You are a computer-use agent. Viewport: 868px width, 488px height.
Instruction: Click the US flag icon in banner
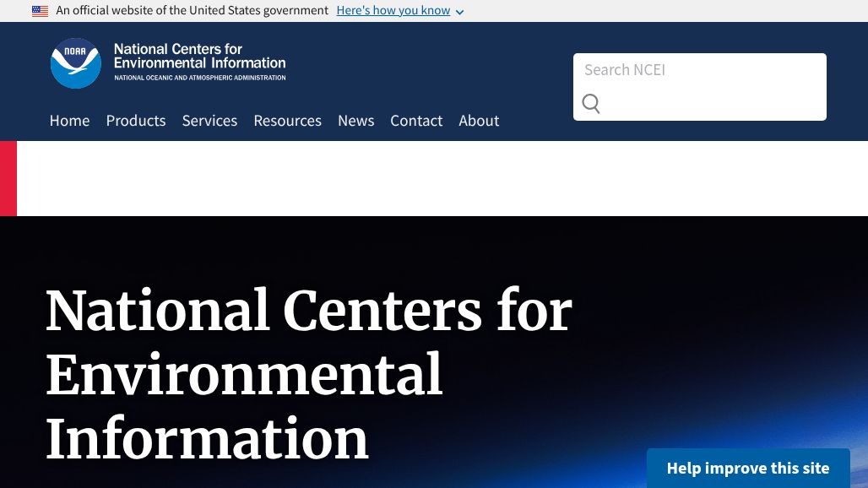(40, 11)
